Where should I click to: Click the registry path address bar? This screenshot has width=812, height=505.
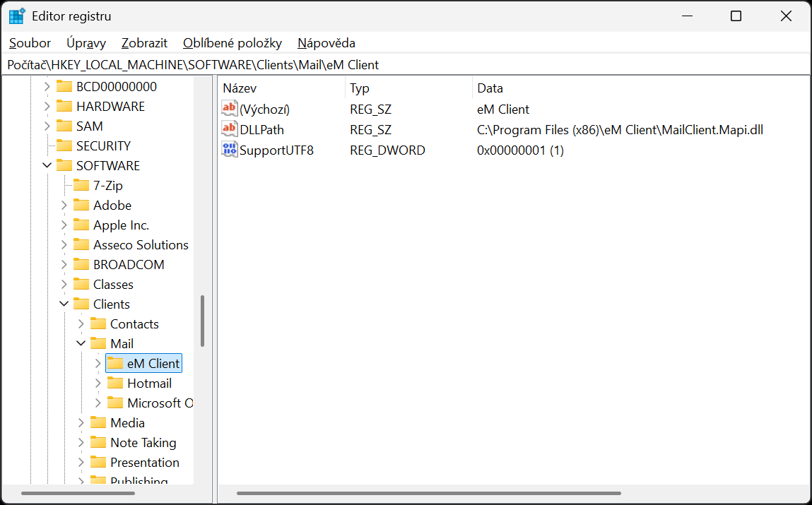406,65
